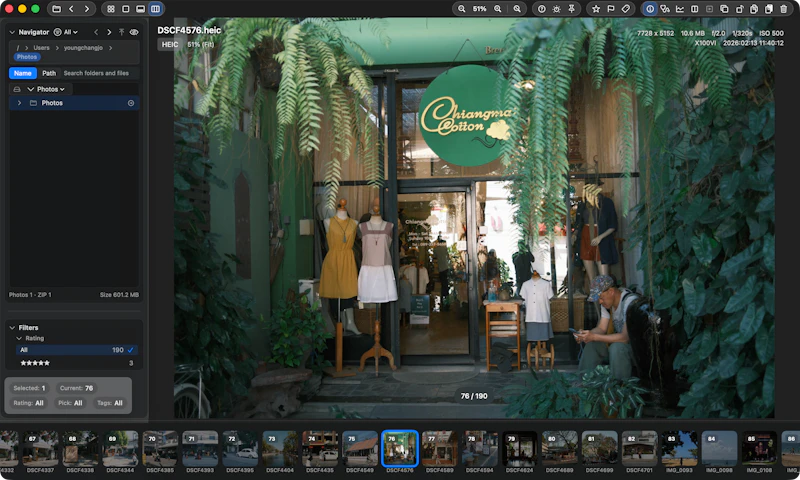Click the 'Rating: All' status chip

click(x=28, y=403)
